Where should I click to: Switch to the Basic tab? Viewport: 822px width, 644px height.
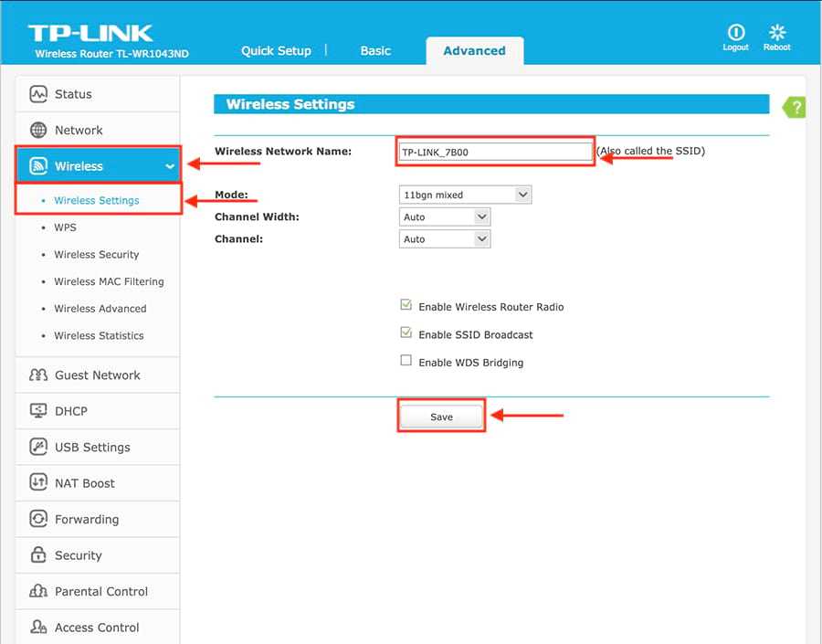tap(375, 51)
